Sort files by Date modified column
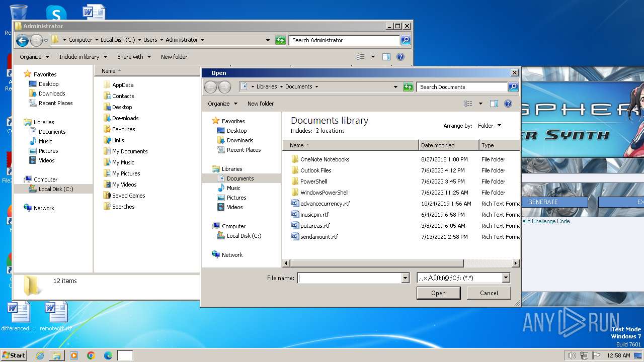The width and height of the screenshot is (644, 362). click(x=438, y=145)
